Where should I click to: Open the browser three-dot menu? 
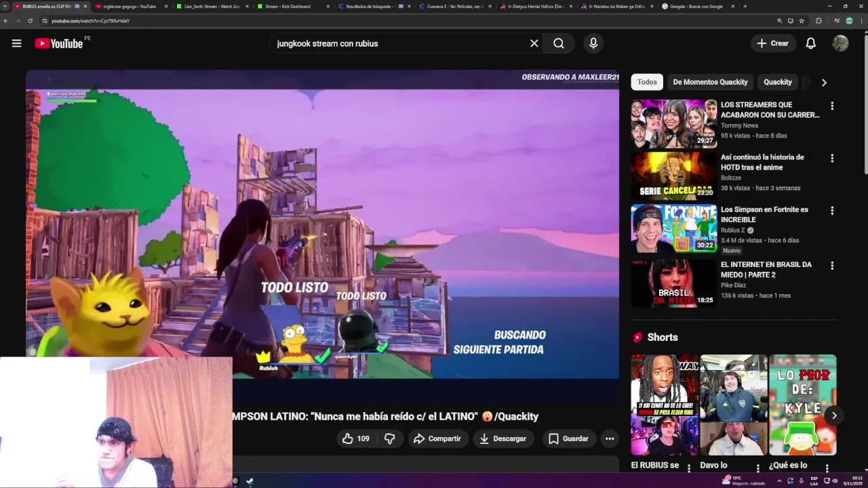coord(862,21)
